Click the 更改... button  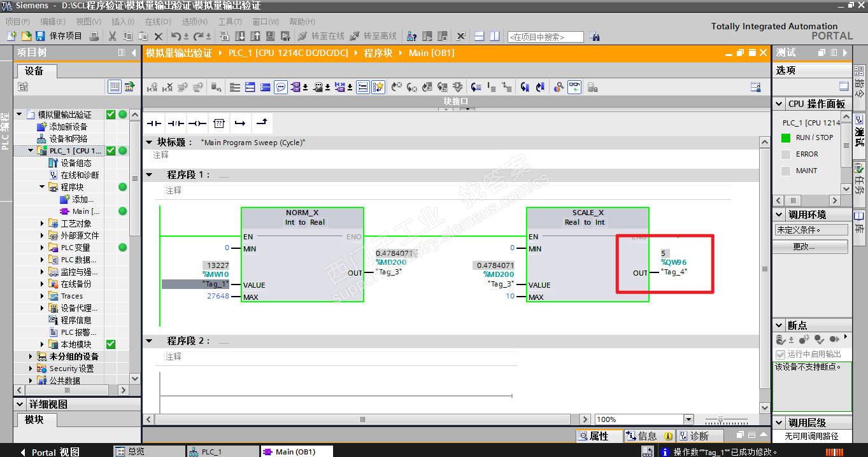coord(804,246)
